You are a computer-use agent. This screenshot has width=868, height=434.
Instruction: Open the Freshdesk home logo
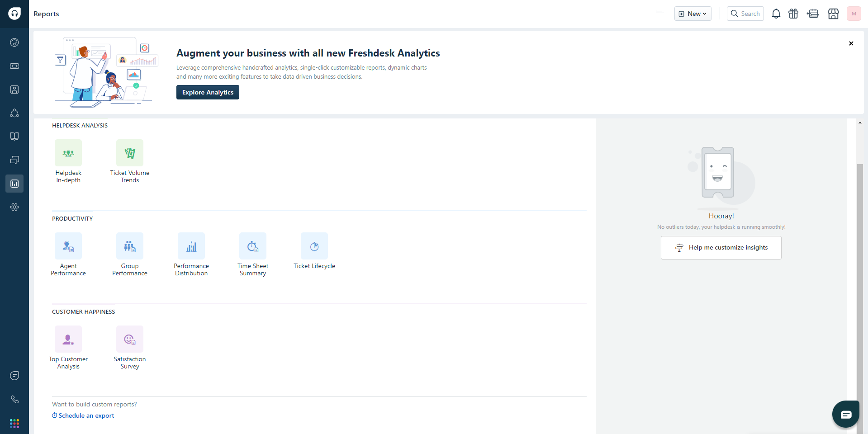tap(14, 14)
